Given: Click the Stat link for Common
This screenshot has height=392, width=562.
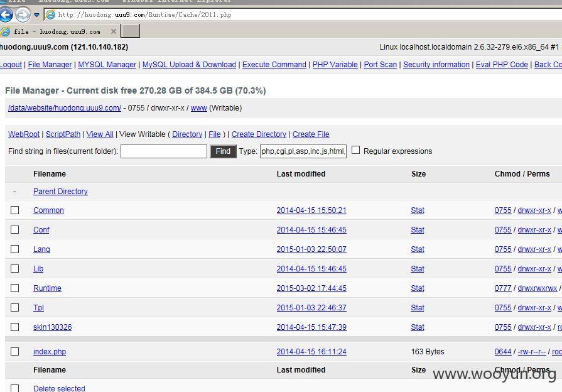Looking at the screenshot, I should point(418,210).
